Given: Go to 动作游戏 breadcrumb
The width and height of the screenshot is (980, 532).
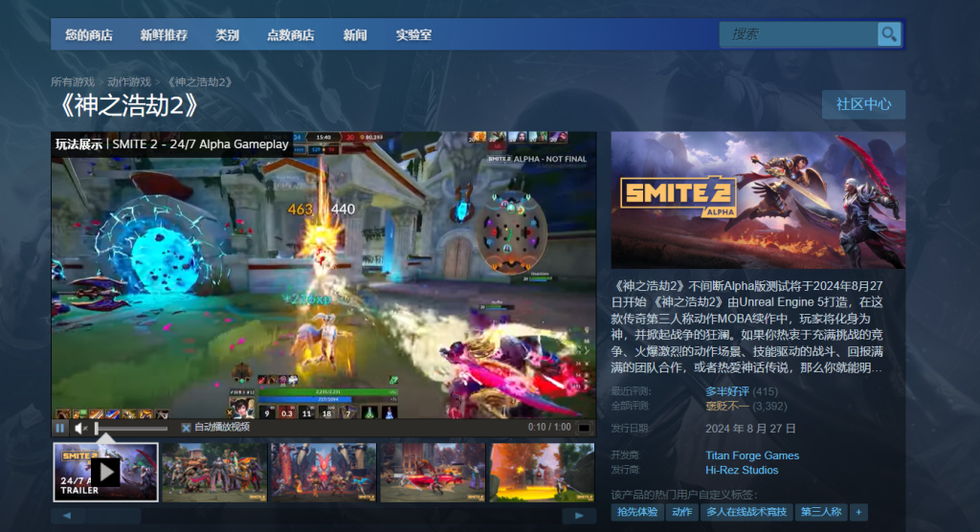Looking at the screenshot, I should pos(129,82).
